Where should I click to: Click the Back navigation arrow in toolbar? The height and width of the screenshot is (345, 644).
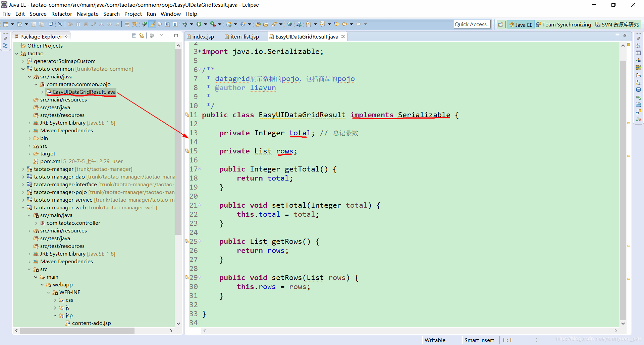(344, 24)
